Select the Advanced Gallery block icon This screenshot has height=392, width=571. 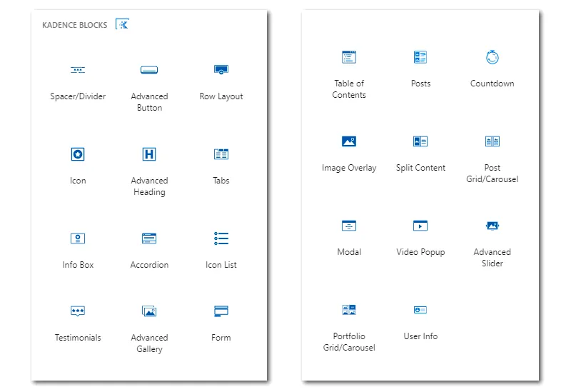149,311
